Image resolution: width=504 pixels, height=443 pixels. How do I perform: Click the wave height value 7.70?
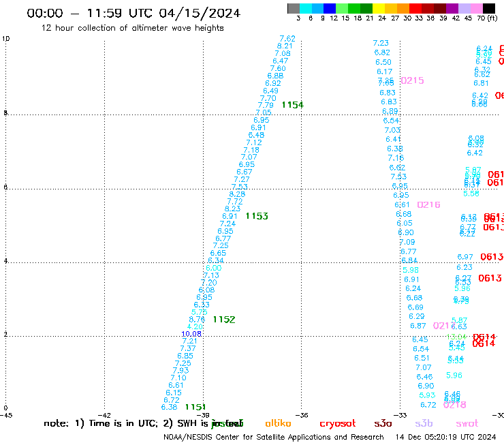point(268,98)
